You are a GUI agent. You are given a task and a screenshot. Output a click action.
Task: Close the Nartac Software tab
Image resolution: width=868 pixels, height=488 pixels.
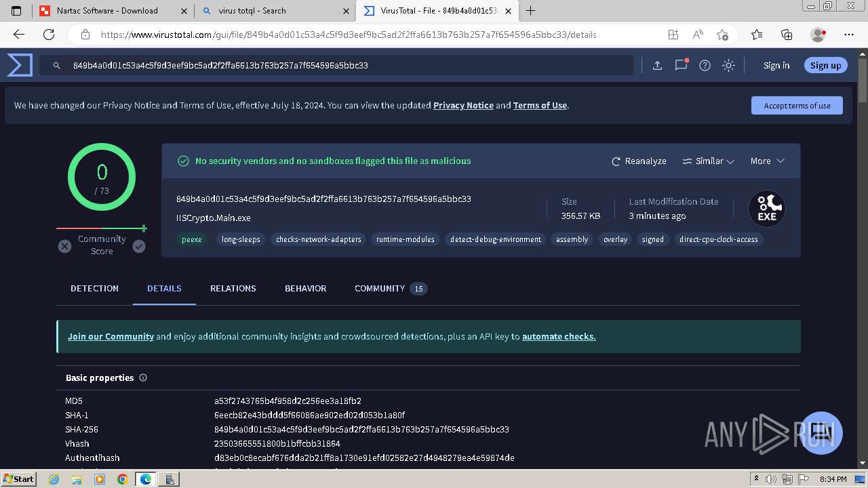[x=184, y=11]
